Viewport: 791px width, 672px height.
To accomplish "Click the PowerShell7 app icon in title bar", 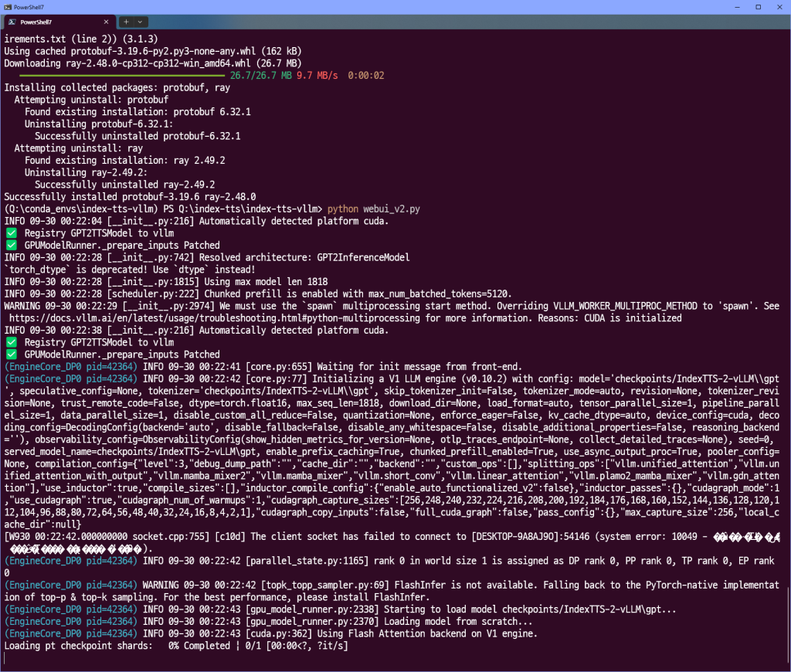I will [x=7, y=6].
